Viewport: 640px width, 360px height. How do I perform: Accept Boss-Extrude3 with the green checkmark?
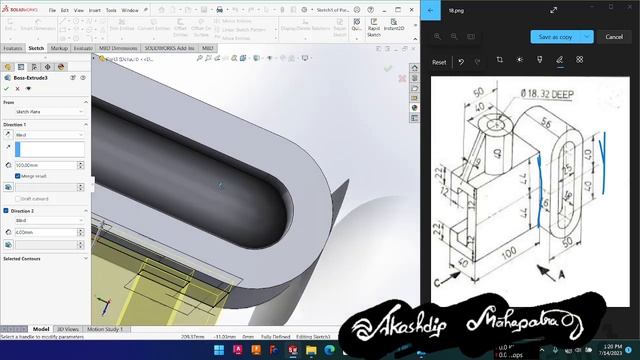point(6,89)
